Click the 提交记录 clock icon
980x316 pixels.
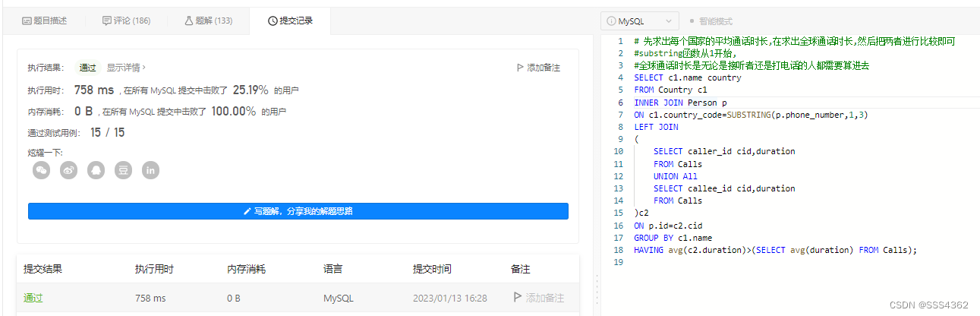(x=273, y=21)
